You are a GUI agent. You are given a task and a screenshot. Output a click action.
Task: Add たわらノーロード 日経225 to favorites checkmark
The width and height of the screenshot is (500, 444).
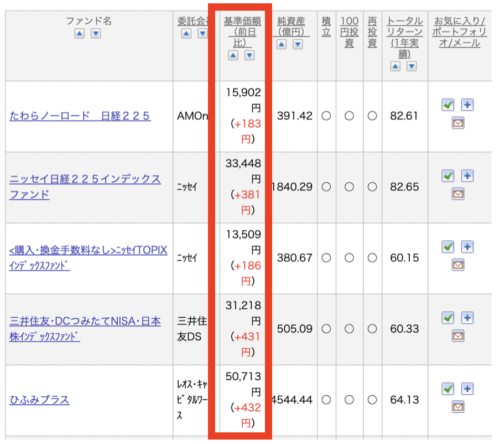click(x=448, y=105)
